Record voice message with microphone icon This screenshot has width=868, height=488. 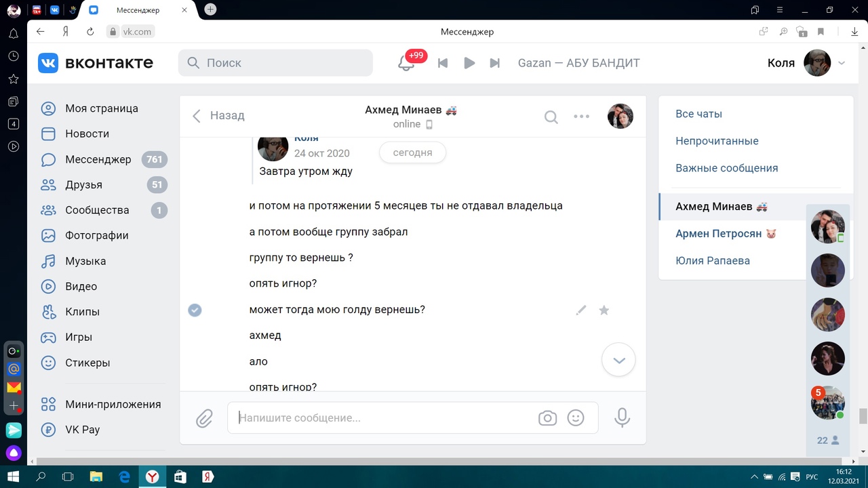(x=622, y=418)
